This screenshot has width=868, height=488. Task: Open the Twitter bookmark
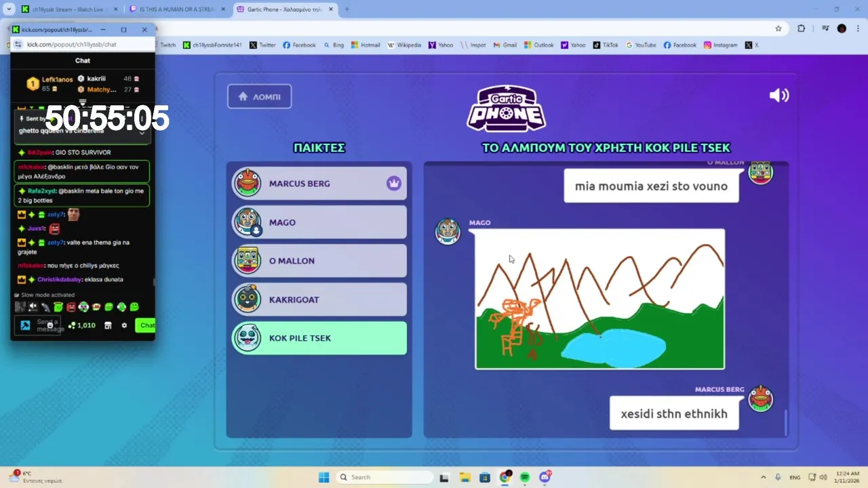pyautogui.click(x=262, y=45)
